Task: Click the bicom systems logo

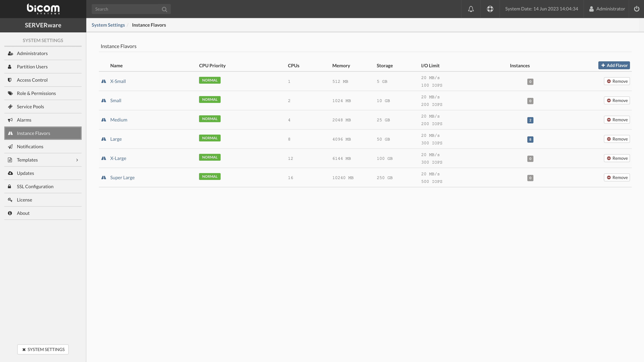Action: [43, 9]
